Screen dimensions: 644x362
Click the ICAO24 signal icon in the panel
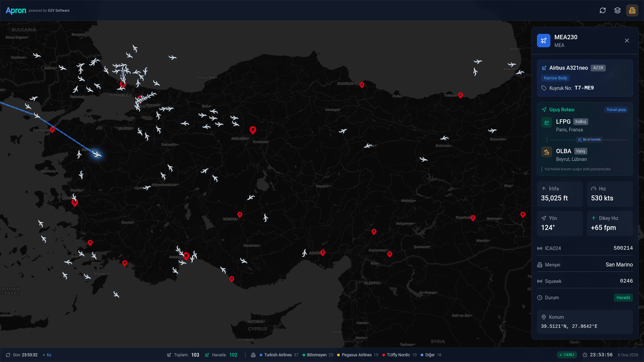click(540, 248)
